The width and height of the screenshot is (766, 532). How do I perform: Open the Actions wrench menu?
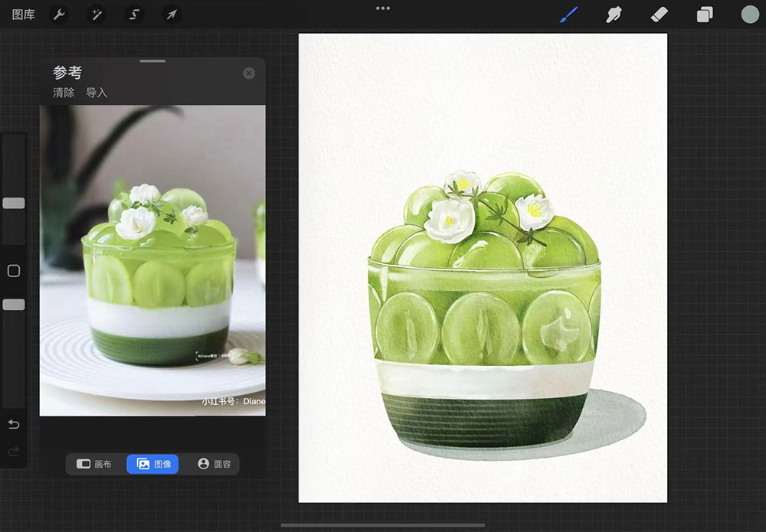point(59,15)
